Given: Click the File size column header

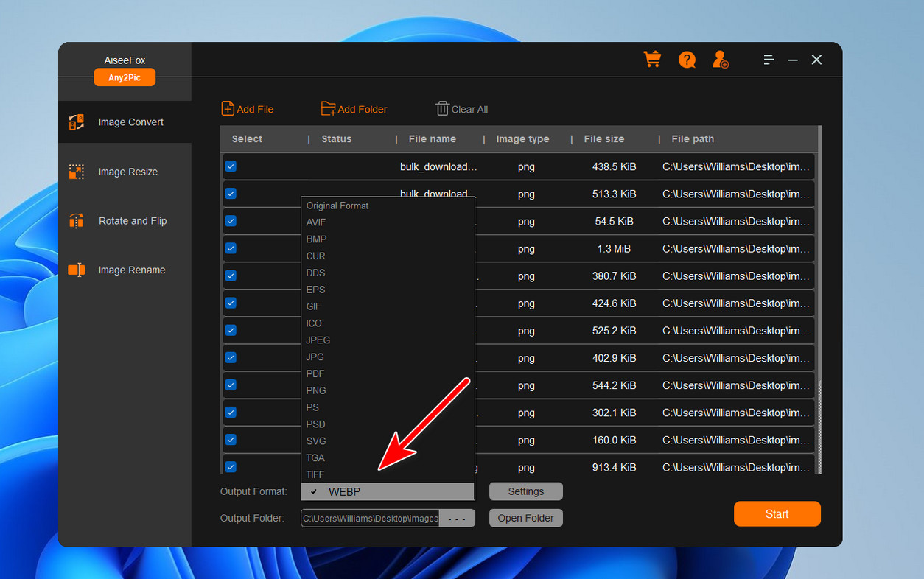Looking at the screenshot, I should pos(604,139).
